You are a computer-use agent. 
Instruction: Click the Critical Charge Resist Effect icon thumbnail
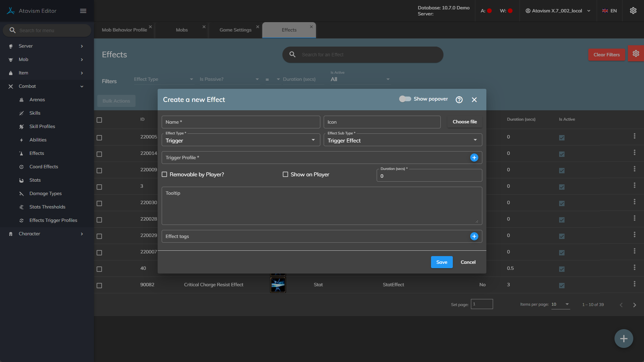(x=278, y=285)
